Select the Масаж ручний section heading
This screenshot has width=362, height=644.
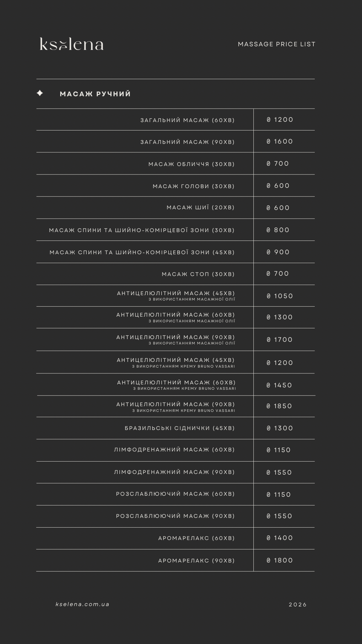[95, 94]
